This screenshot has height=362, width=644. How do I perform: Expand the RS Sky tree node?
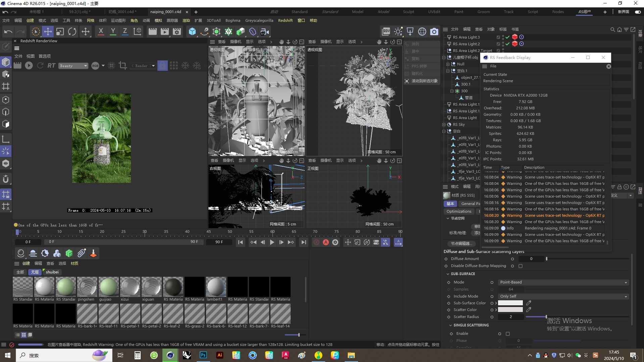point(444,124)
